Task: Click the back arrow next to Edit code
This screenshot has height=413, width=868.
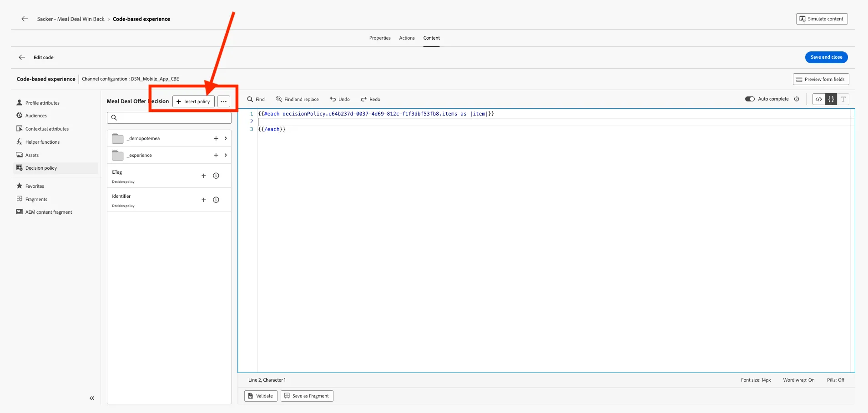Action: (x=22, y=57)
